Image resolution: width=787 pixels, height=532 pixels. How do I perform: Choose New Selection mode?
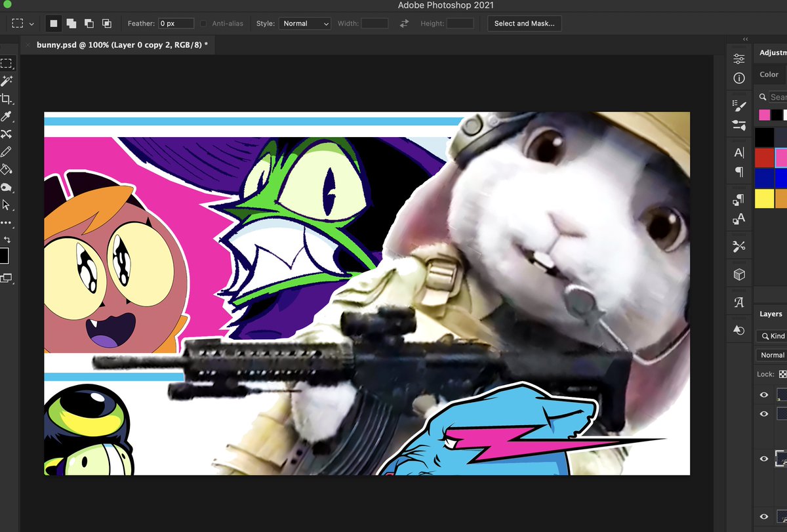click(x=54, y=23)
